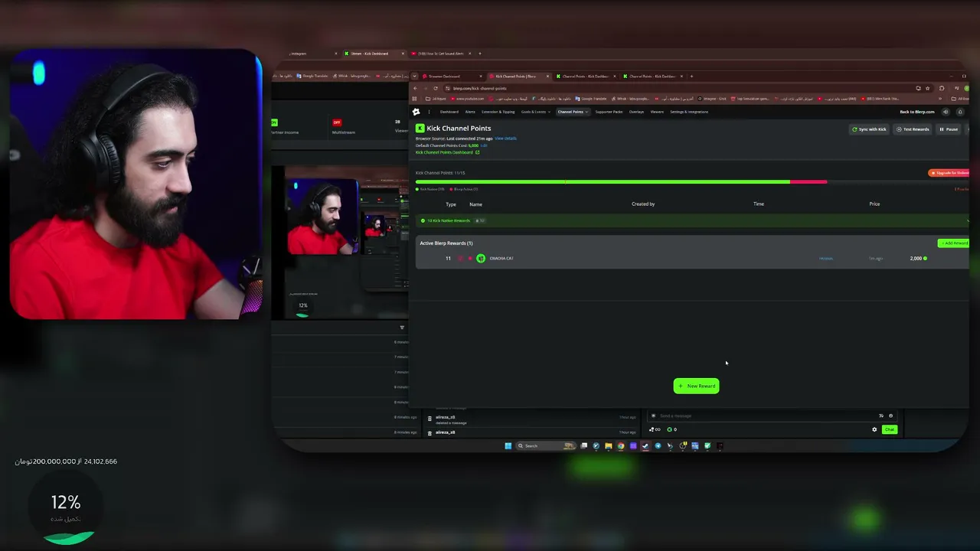Click the Test Rewards button
This screenshot has height=551, width=980.
[913, 129]
